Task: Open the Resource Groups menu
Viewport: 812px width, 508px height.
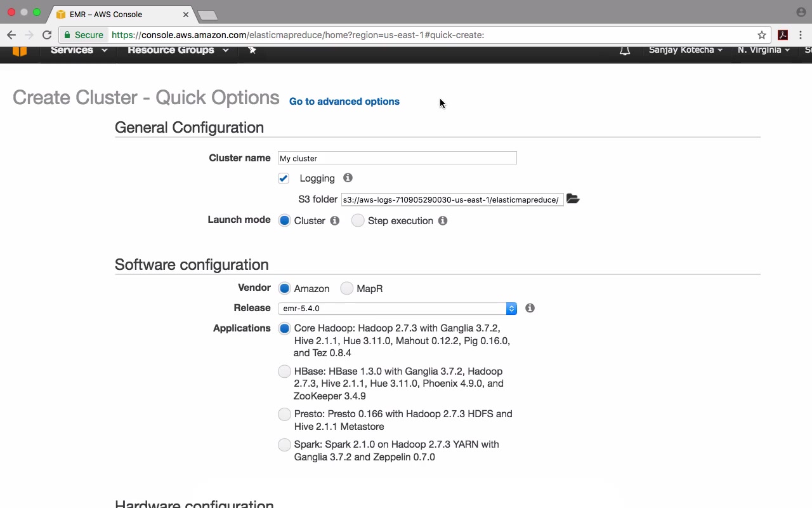Action: pos(178,50)
